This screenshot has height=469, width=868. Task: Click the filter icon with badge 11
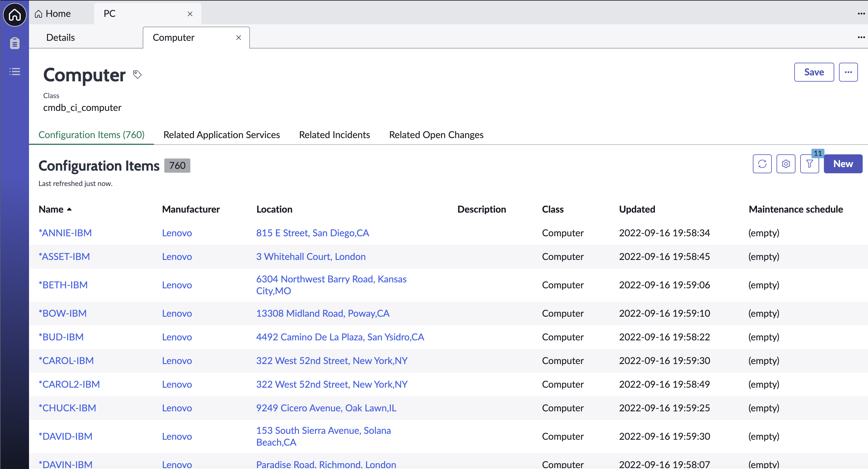click(809, 164)
